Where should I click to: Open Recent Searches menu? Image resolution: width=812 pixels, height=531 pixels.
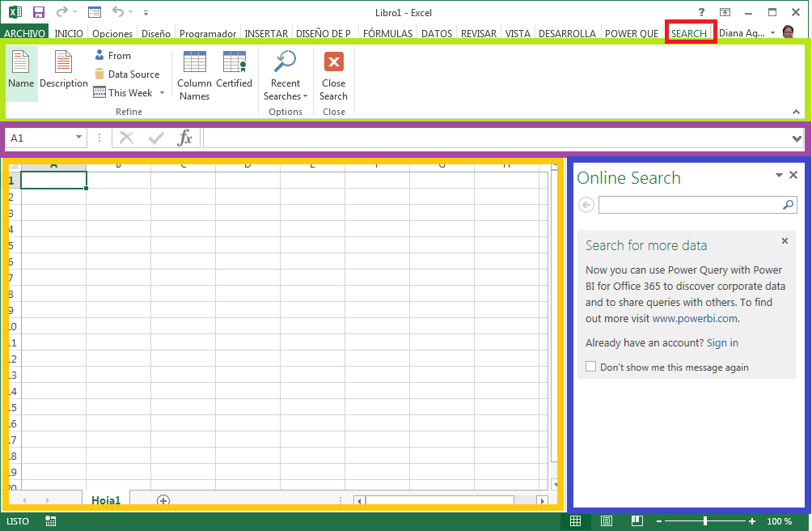[285, 75]
